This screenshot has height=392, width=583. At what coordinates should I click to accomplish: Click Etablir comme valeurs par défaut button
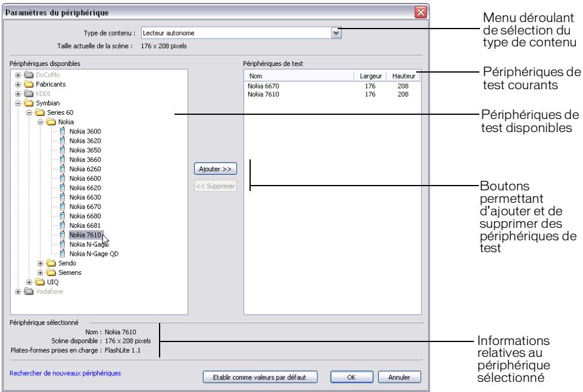tap(260, 377)
